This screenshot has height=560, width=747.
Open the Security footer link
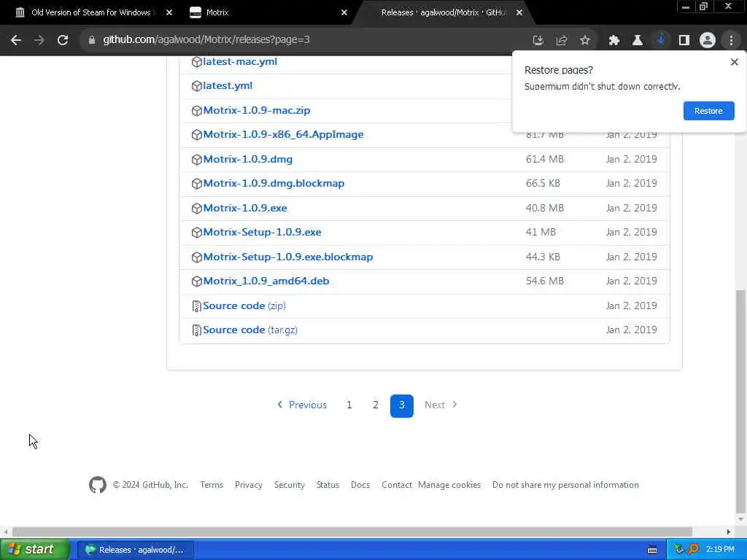[289, 485]
